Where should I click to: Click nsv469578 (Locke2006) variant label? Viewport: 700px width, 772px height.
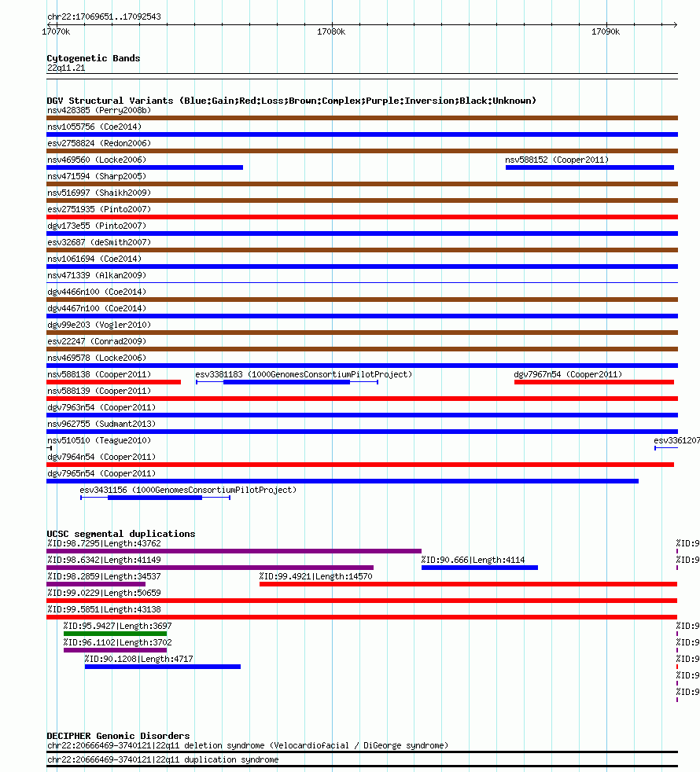[x=97, y=358]
